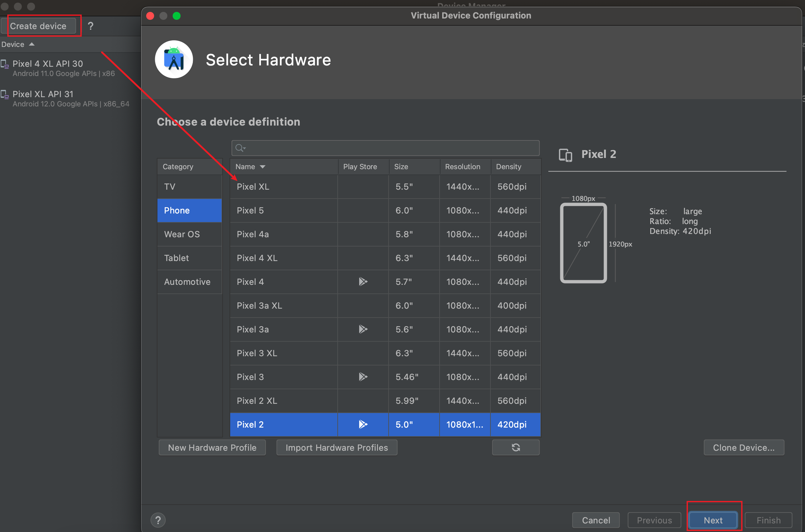Select the Pixel 2 XL device row
The height and width of the screenshot is (532, 805).
[385, 400]
